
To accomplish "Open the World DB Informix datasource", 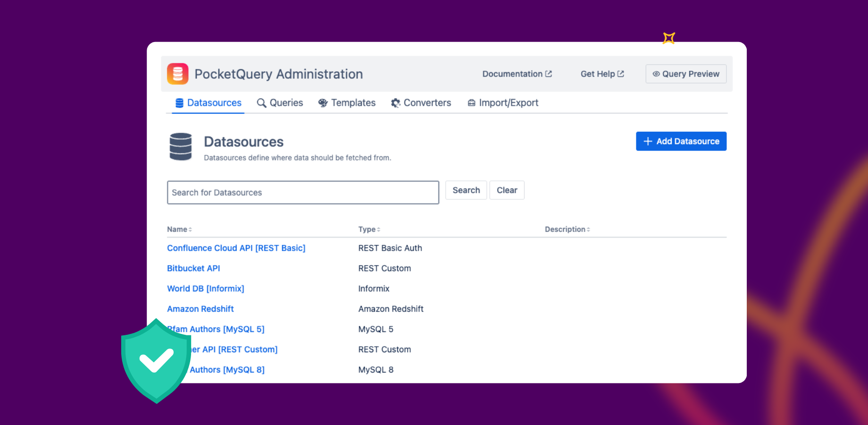I will (x=206, y=288).
